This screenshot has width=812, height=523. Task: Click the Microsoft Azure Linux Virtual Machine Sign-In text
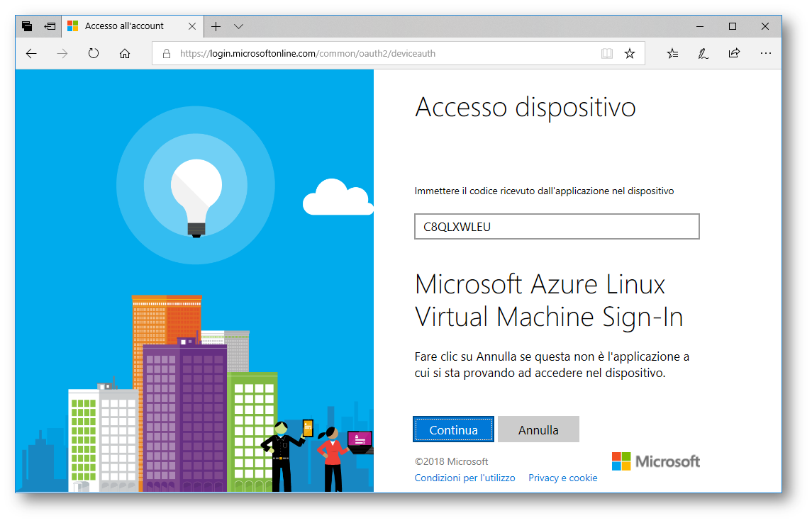[x=549, y=300]
